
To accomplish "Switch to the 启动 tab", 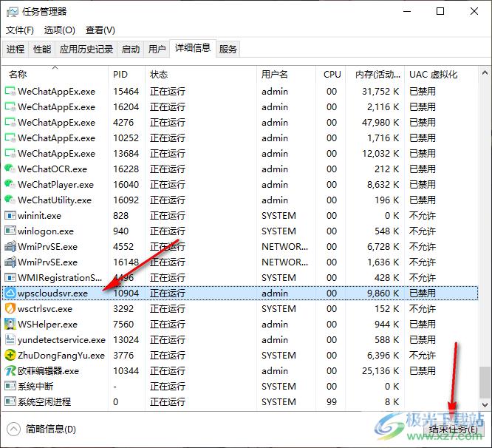I will tap(131, 50).
